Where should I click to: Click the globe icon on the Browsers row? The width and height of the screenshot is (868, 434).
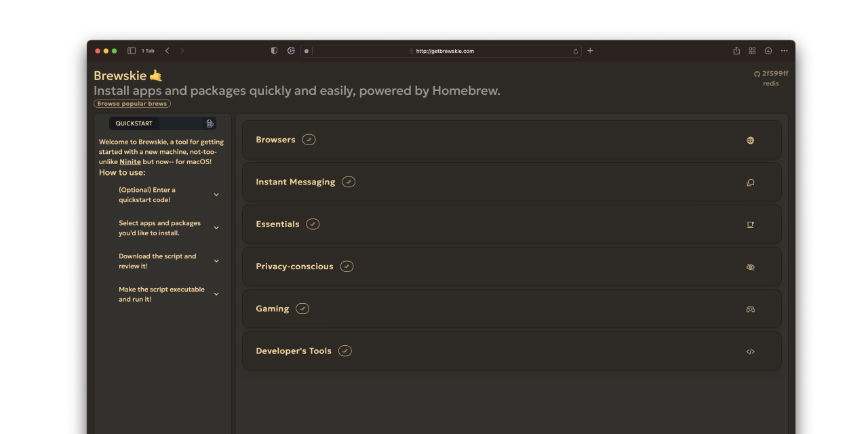(x=750, y=140)
